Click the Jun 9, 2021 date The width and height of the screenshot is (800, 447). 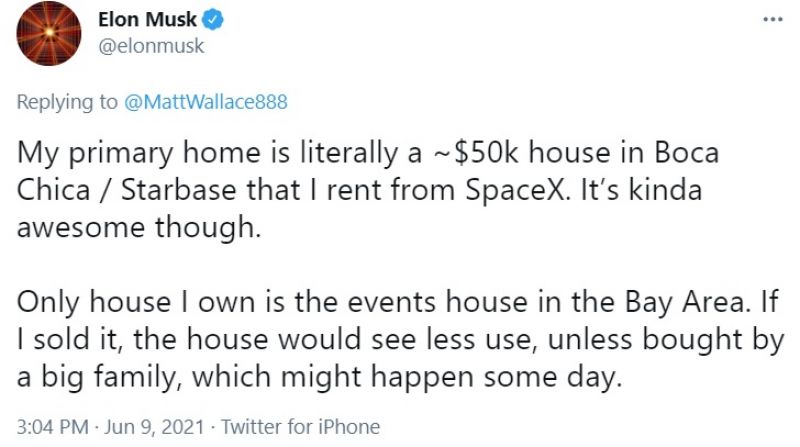coord(154,427)
